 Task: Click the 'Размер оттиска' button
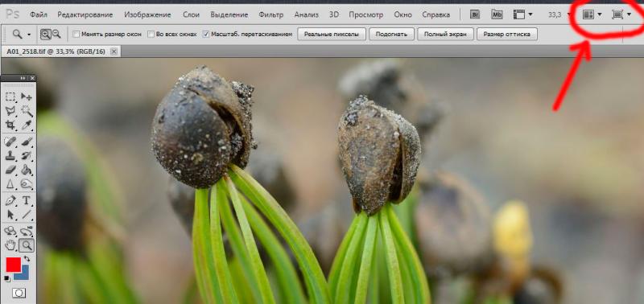pyautogui.click(x=507, y=35)
